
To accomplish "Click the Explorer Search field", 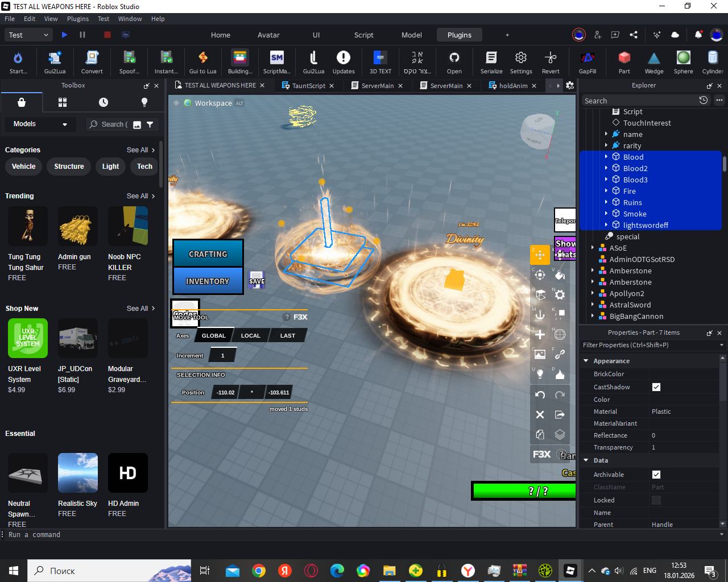I will click(639, 101).
